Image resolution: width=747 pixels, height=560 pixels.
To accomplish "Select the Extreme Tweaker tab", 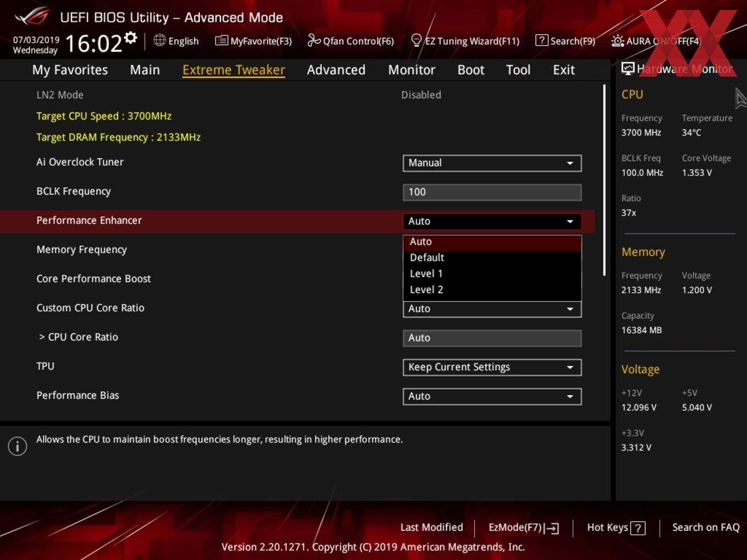I will click(x=233, y=70).
